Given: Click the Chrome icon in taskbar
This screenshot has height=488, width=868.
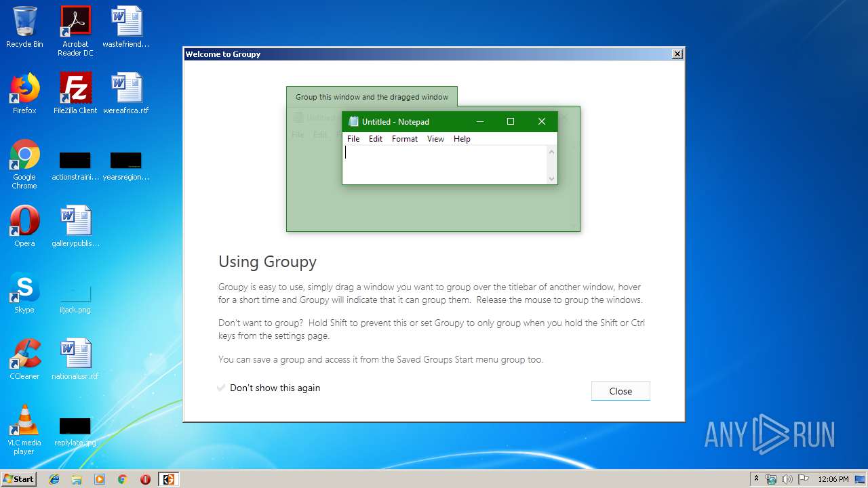Looking at the screenshot, I should (123, 479).
